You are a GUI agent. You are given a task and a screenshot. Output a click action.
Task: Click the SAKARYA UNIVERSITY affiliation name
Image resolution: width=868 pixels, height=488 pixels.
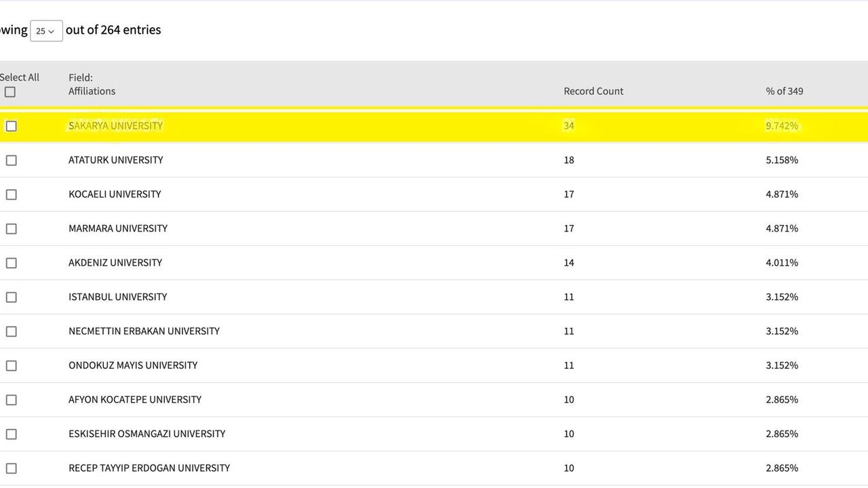(115, 126)
